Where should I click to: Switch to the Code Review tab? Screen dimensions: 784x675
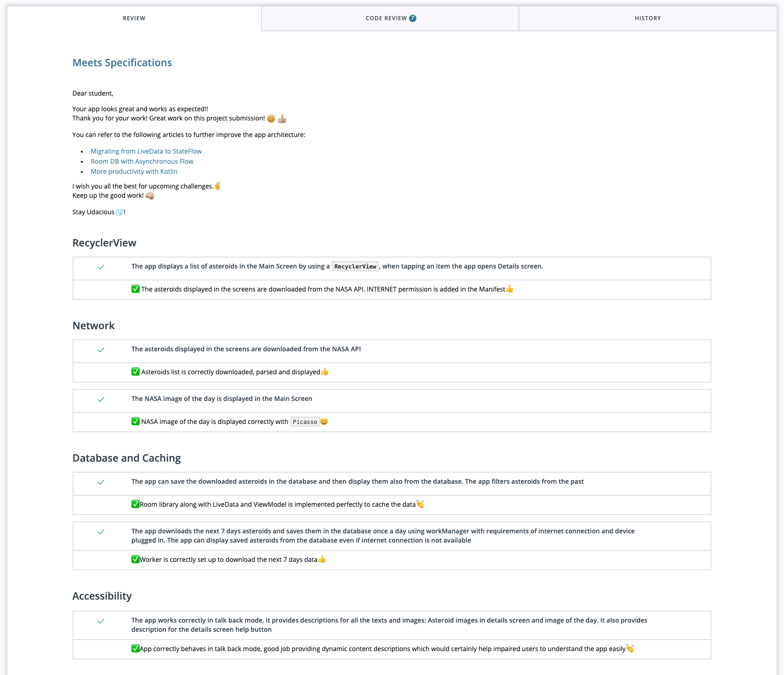tap(390, 18)
